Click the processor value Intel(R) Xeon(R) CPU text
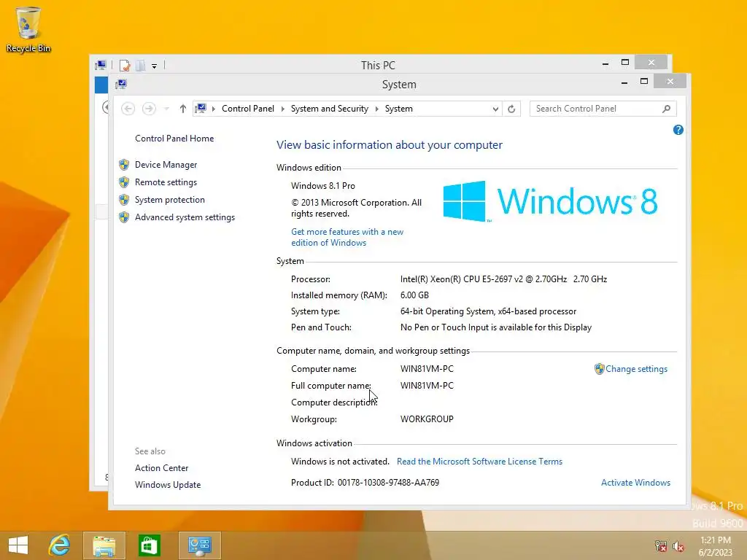 click(x=503, y=279)
